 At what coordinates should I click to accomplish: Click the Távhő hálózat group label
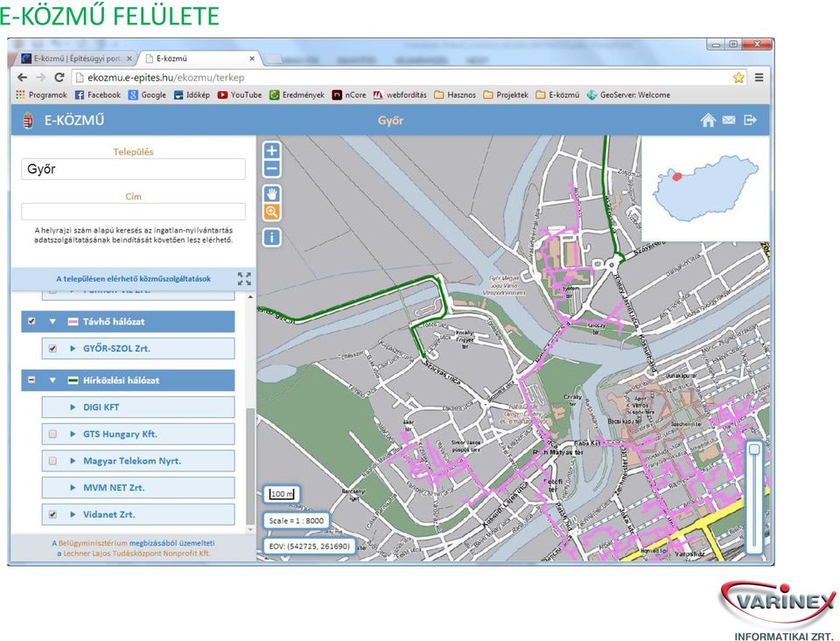click(114, 321)
